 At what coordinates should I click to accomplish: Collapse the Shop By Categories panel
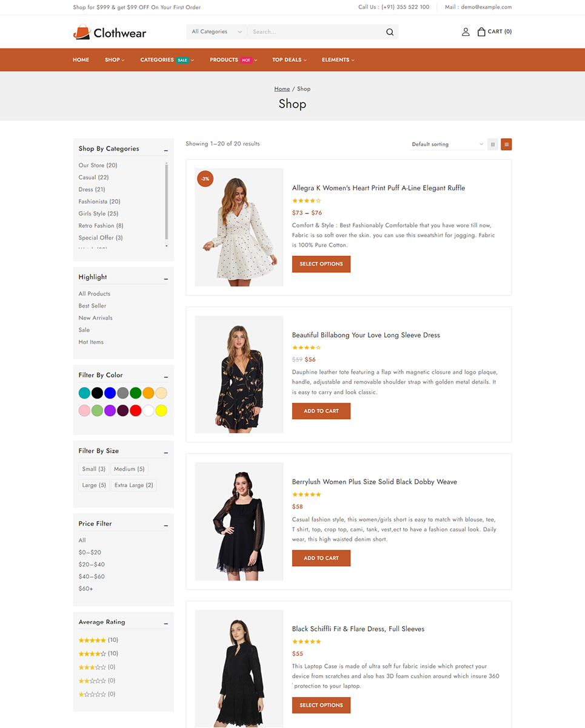[165, 150]
